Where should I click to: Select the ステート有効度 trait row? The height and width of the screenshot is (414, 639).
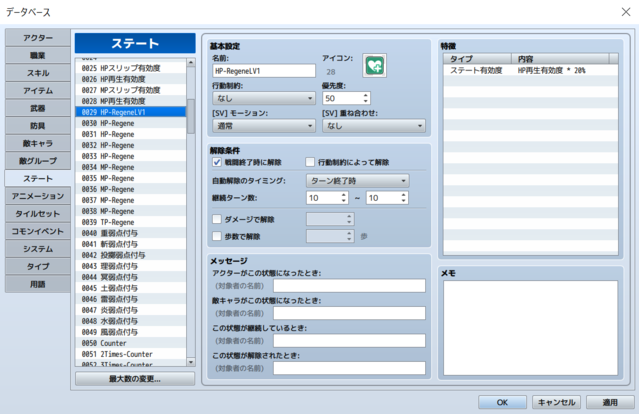531,70
